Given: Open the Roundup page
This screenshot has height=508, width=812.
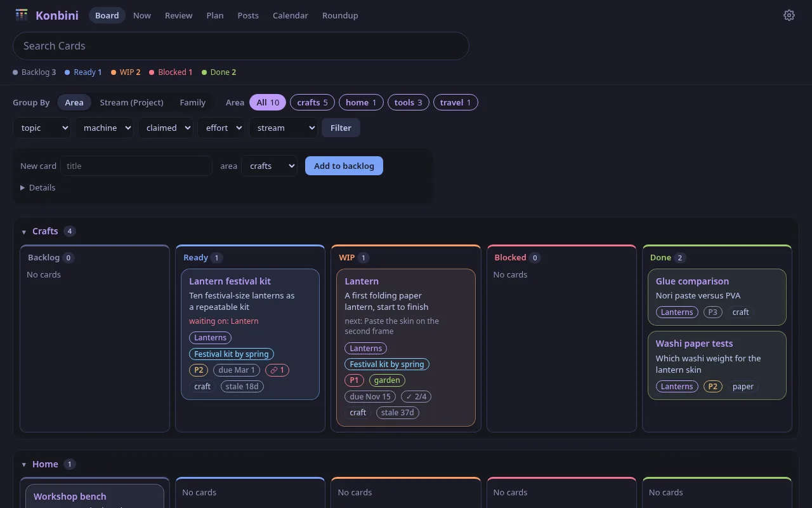Looking at the screenshot, I should [x=340, y=15].
